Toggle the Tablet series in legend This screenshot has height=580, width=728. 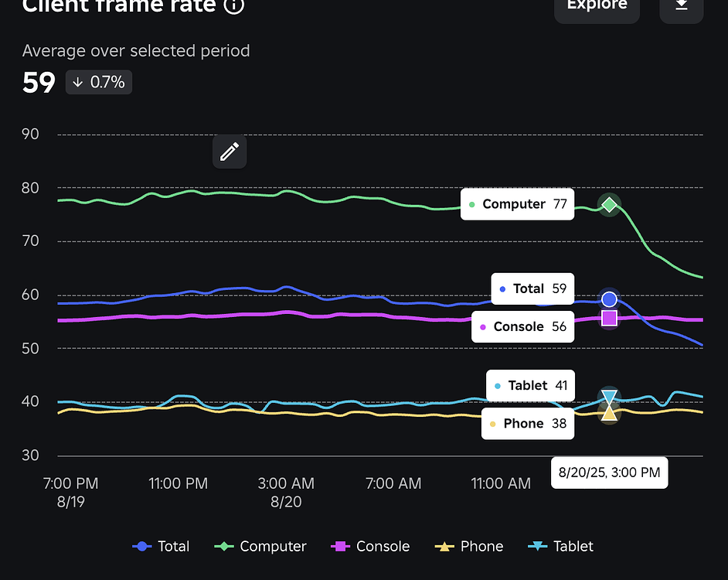coord(560,546)
